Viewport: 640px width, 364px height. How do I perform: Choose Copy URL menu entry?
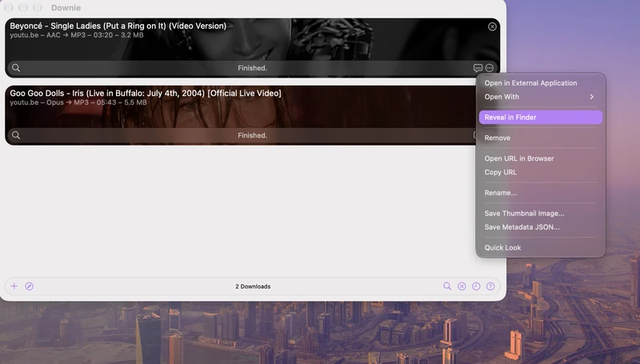[x=541, y=172]
